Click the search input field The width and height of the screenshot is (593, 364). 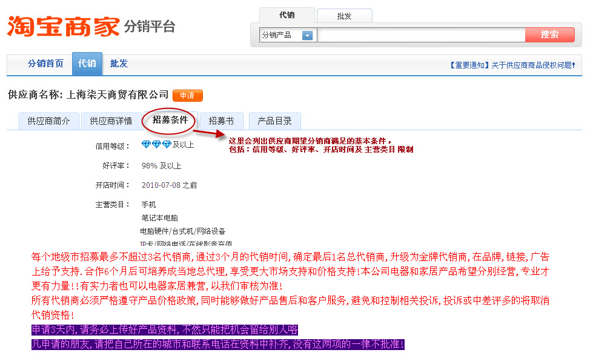[421, 35]
